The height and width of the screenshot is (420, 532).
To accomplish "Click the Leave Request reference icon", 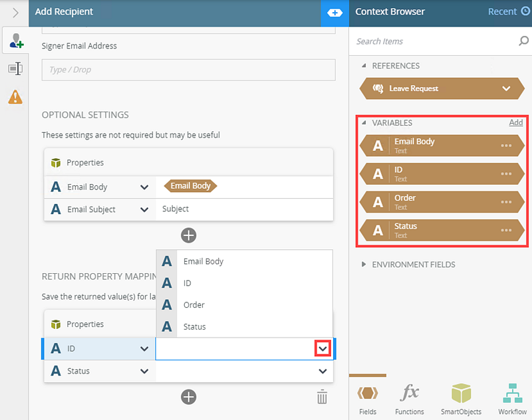I will (x=378, y=88).
